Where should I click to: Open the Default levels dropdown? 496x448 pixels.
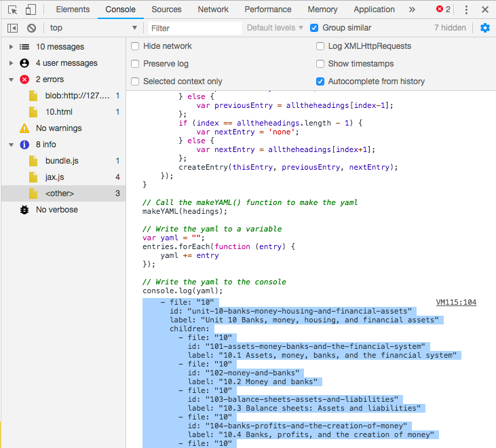pos(275,28)
